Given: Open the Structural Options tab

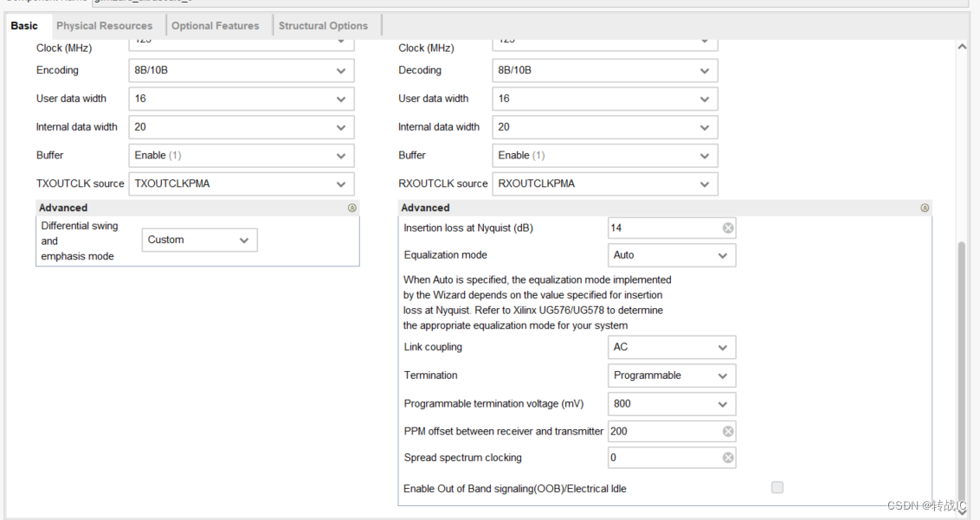Looking at the screenshot, I should pyautogui.click(x=323, y=26).
